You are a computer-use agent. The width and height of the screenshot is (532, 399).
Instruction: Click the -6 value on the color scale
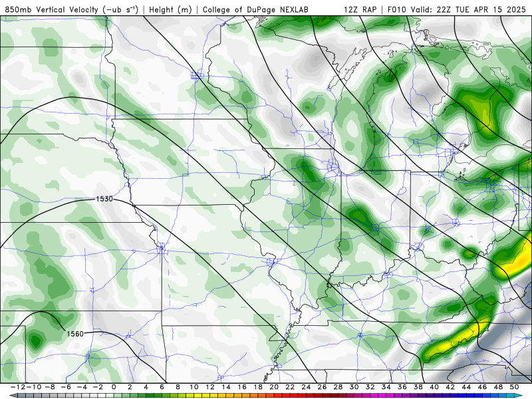point(66,387)
